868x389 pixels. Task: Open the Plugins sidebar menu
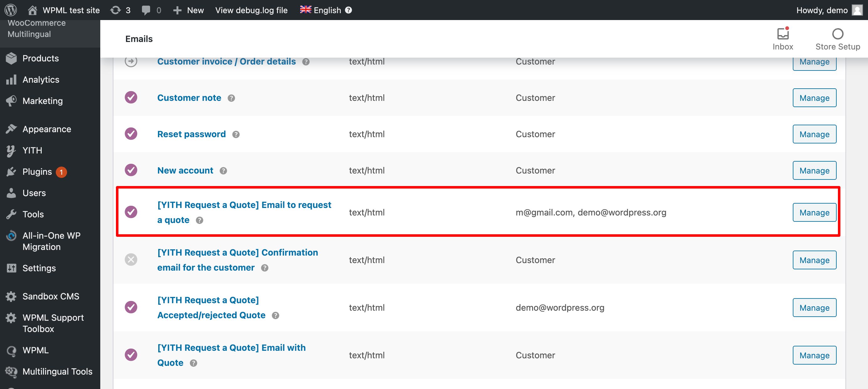(x=37, y=172)
